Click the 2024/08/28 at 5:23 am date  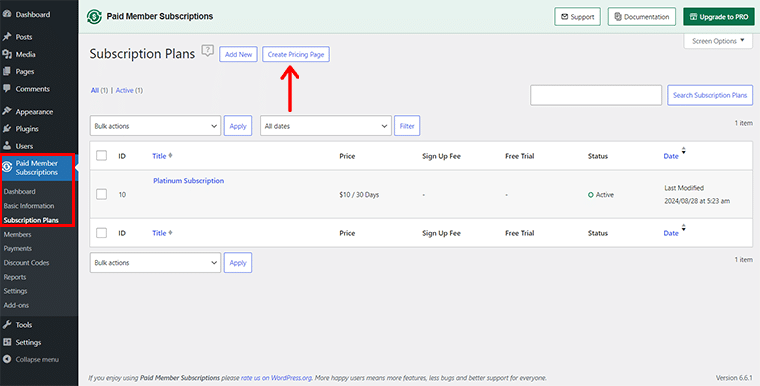[697, 201]
